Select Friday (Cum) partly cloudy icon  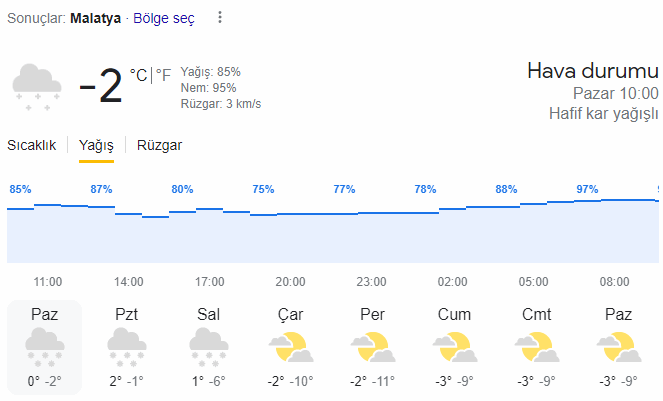455,347
